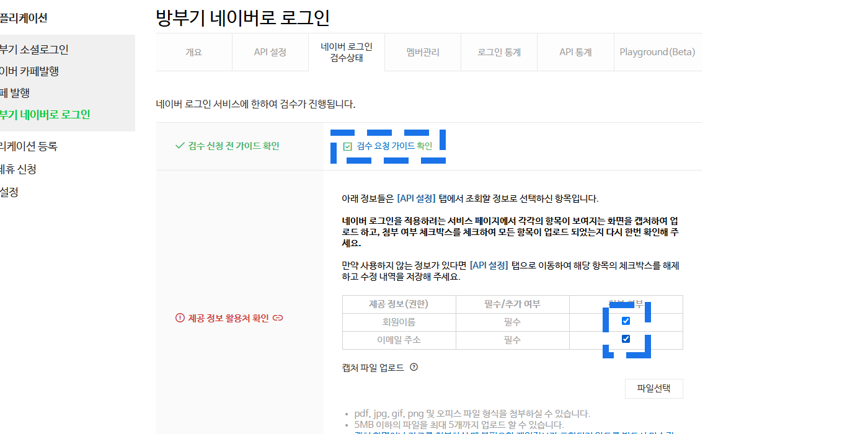The height and width of the screenshot is (434, 868).
Task: Toggle the 회원이름 attachment checkbox
Action: tap(626, 321)
